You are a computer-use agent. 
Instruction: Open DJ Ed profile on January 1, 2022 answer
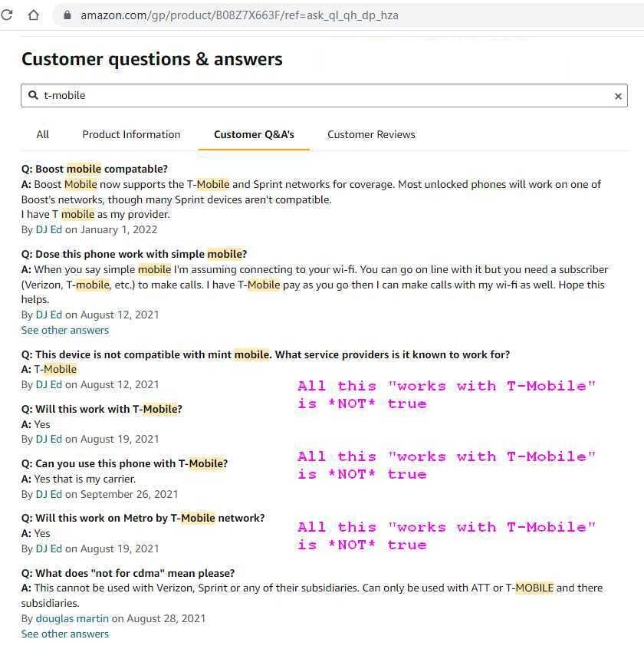pos(48,229)
